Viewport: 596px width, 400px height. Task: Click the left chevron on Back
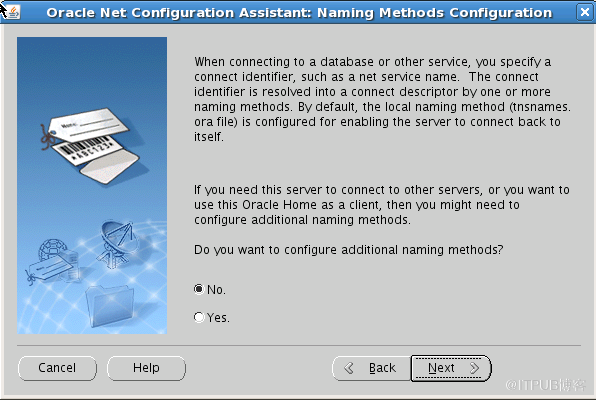pos(349,368)
